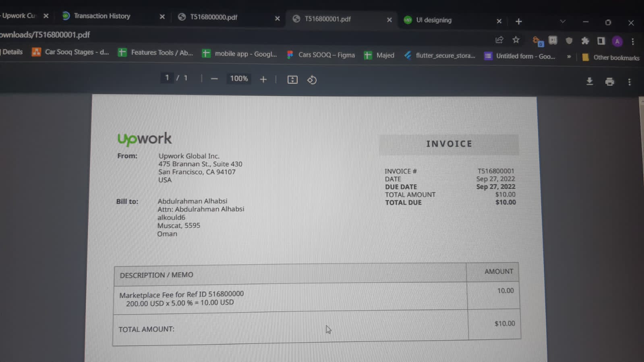
Task: Zoom in with the plus icon
Action: click(263, 79)
